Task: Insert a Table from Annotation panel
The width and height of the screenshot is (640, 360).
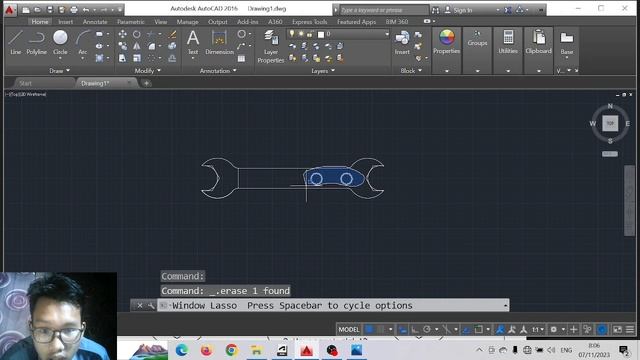Action: tap(242, 58)
